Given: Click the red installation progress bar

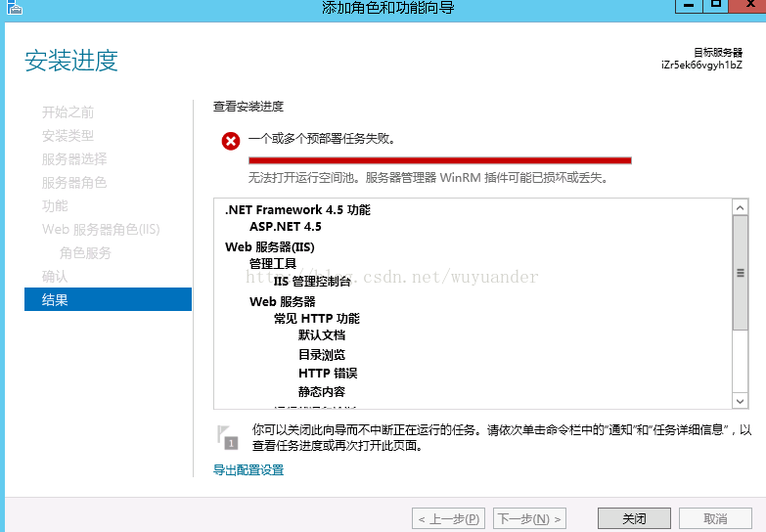Looking at the screenshot, I should (439, 160).
